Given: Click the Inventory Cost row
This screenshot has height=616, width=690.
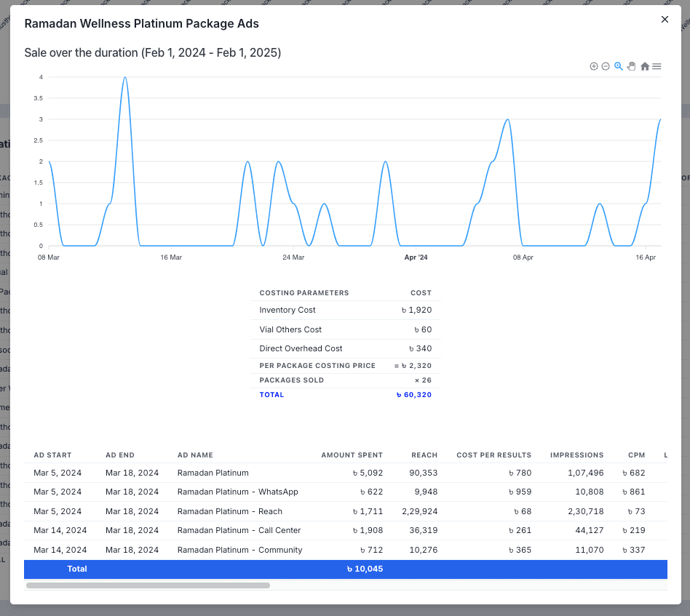Looking at the screenshot, I should point(345,311).
